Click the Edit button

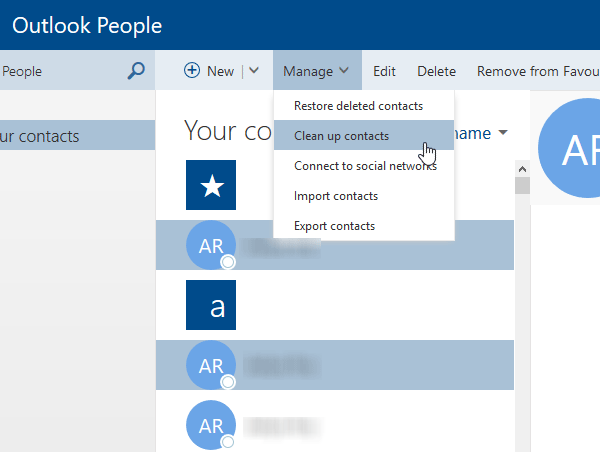point(384,71)
